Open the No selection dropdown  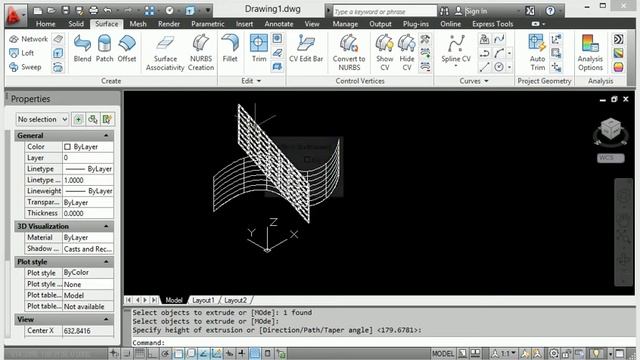[42, 119]
